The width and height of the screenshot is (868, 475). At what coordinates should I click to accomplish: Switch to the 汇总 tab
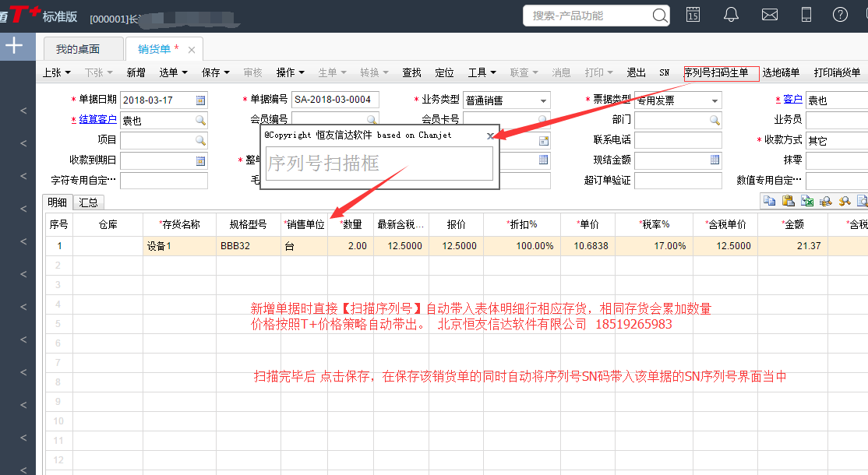(89, 202)
